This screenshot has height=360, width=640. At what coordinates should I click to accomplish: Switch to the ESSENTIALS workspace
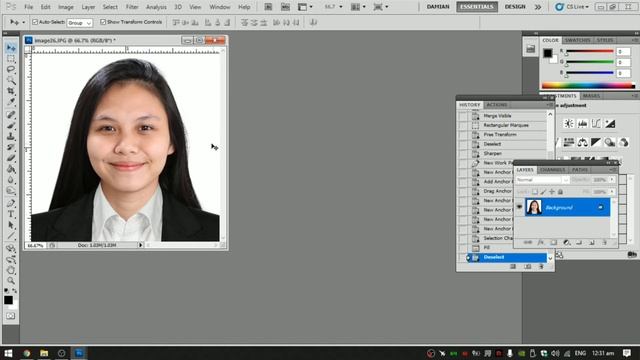(x=477, y=7)
